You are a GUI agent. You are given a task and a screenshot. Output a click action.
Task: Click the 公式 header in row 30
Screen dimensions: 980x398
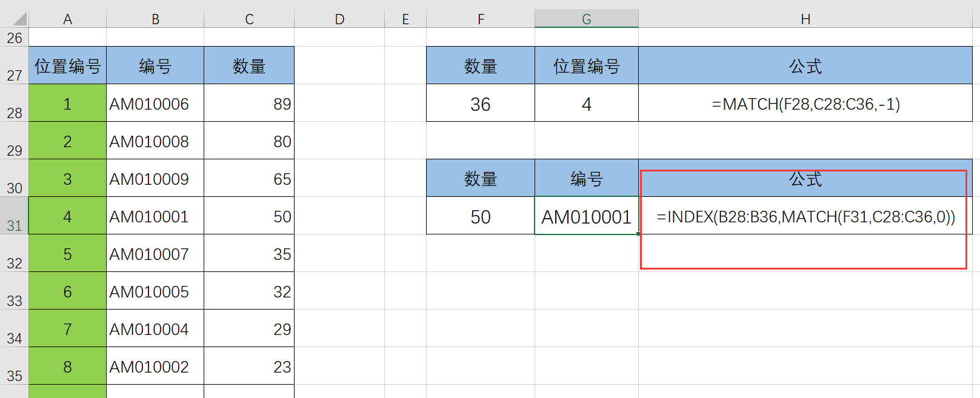click(805, 178)
